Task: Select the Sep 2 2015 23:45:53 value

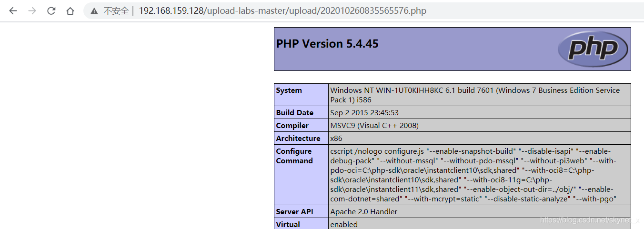Action: (x=364, y=113)
